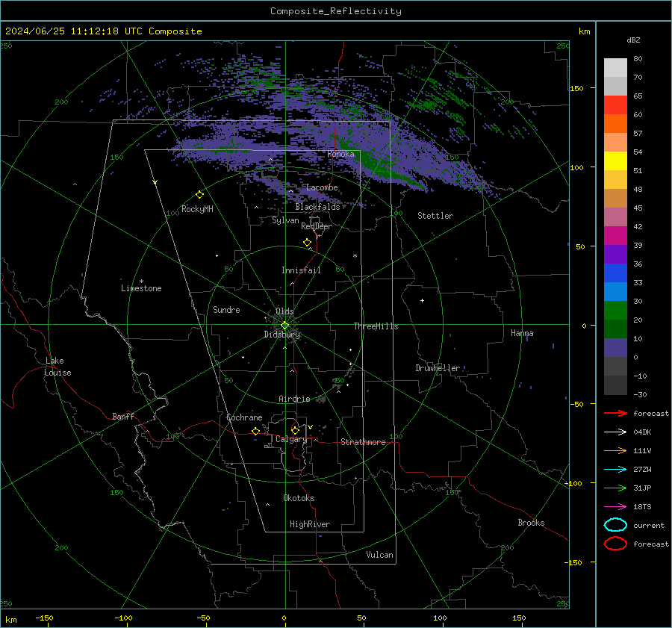Screen dimensions: 672x628
Task: Click the Banff label
Action: tap(123, 416)
